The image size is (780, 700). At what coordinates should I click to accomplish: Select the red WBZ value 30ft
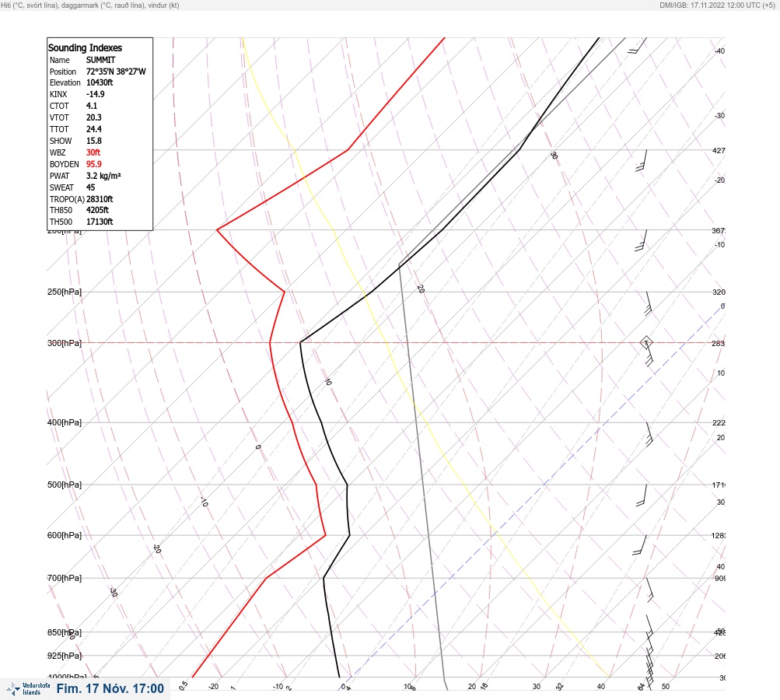[x=93, y=152]
